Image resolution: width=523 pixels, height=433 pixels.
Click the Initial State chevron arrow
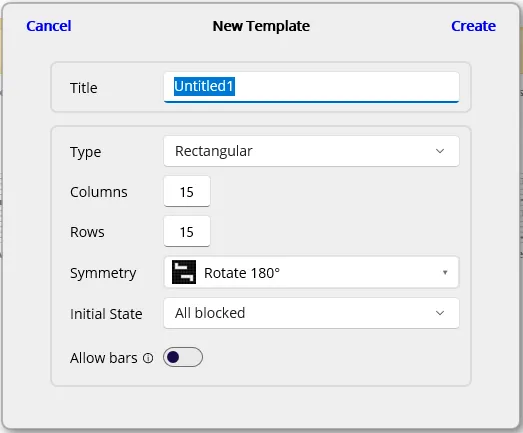click(440, 313)
